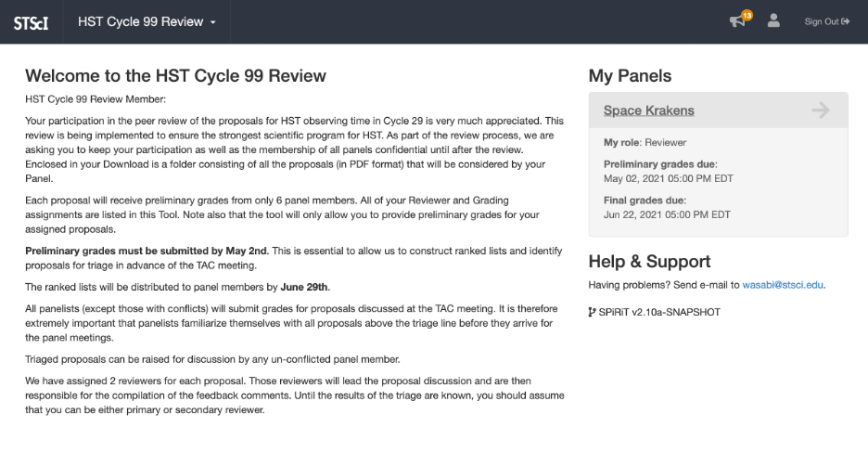Click the orange 13 notification badge
Viewport: 868px width, 453px height.
click(747, 15)
